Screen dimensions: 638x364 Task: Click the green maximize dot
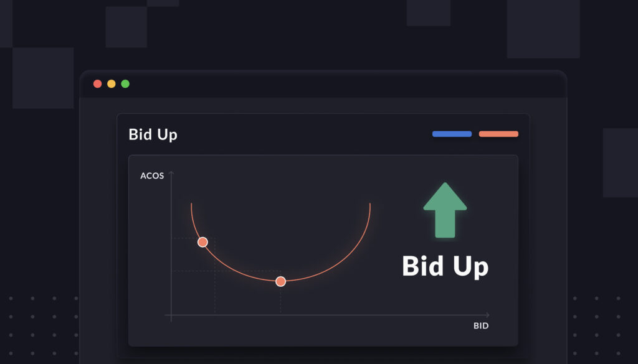[125, 83]
